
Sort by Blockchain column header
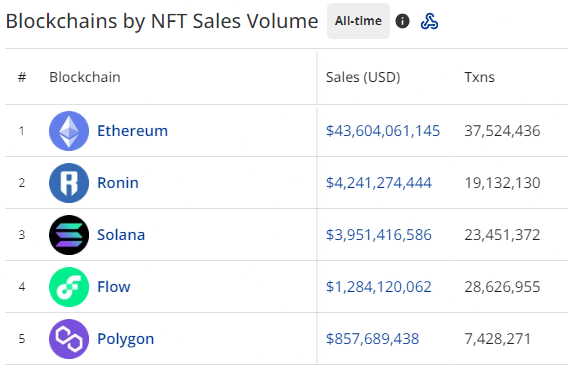(x=85, y=77)
